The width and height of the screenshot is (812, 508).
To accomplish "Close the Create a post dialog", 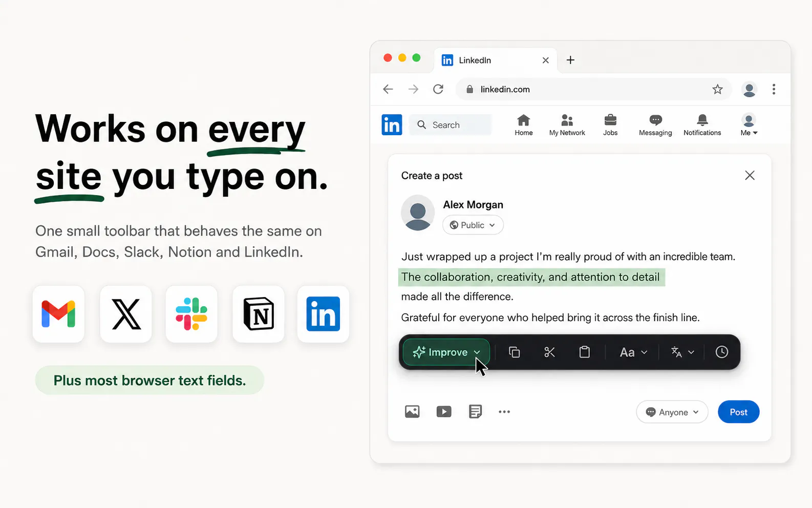I will (x=750, y=176).
